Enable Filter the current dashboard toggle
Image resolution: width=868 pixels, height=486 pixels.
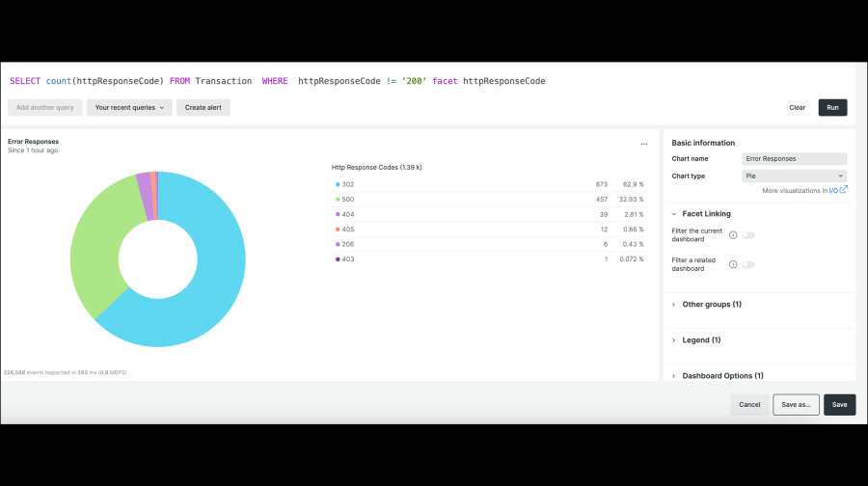[747, 235]
